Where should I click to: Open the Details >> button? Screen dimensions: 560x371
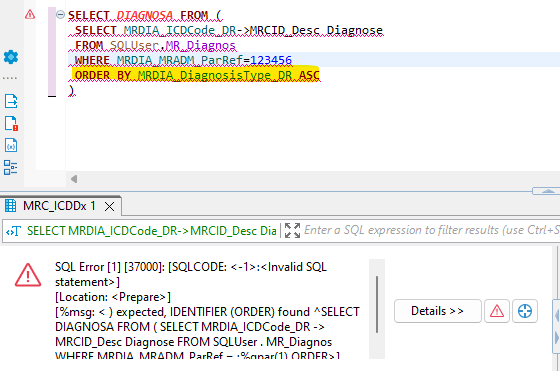pos(438,311)
